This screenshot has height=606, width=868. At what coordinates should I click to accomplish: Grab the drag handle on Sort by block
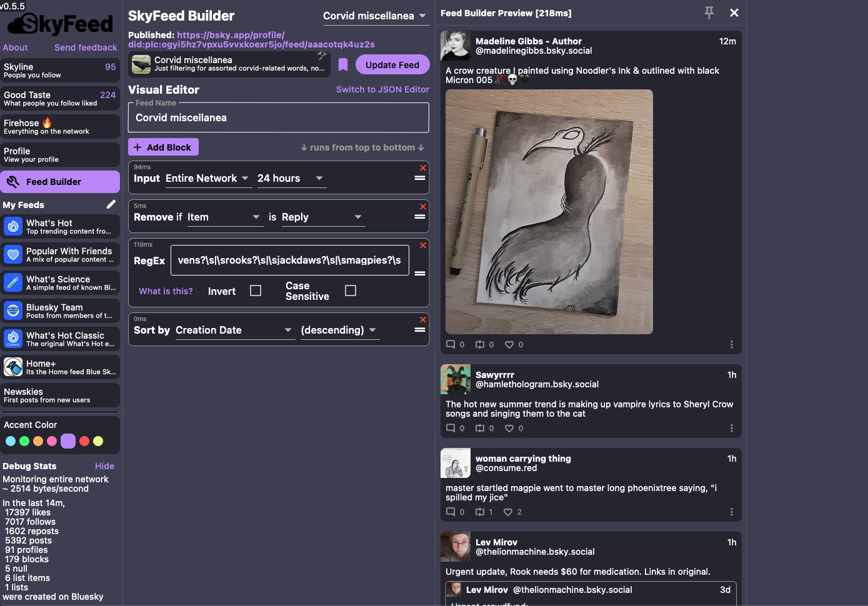420,330
